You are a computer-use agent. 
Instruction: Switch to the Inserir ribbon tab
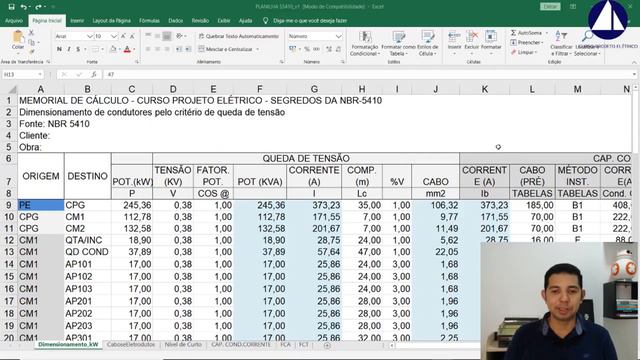tap(77, 20)
